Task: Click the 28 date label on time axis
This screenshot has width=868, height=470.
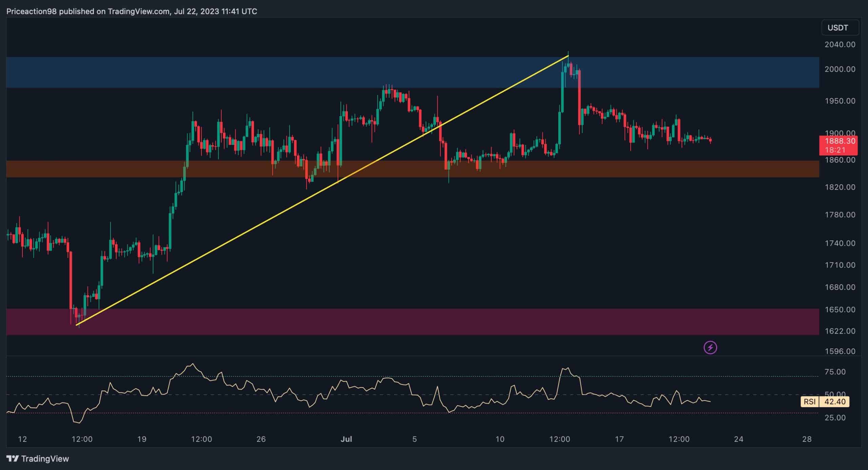Action: click(807, 439)
